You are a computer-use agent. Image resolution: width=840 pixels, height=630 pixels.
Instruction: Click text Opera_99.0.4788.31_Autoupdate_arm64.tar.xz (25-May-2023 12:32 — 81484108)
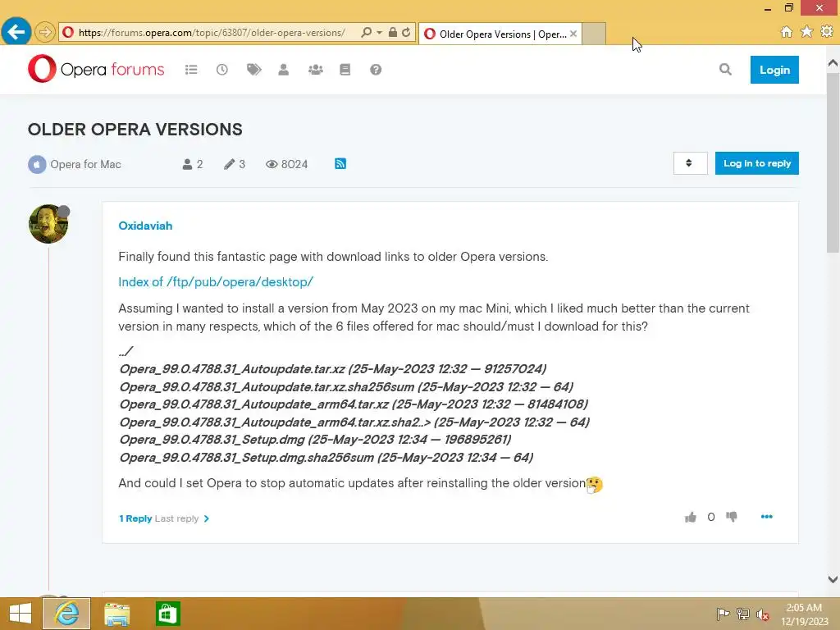point(354,404)
